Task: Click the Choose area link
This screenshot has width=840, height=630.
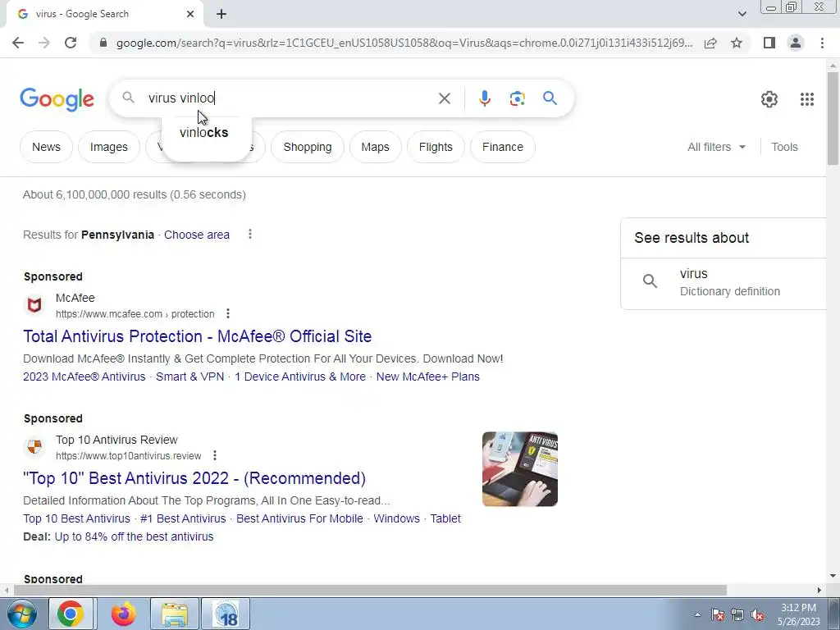Action: coord(197,235)
